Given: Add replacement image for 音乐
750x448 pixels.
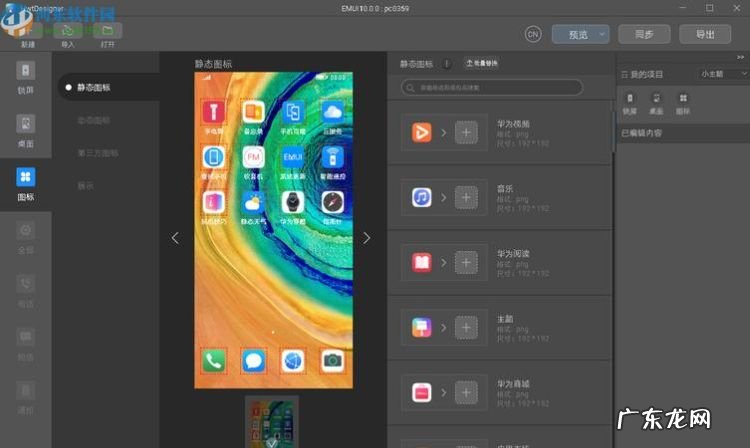Looking at the screenshot, I should click(x=466, y=197).
